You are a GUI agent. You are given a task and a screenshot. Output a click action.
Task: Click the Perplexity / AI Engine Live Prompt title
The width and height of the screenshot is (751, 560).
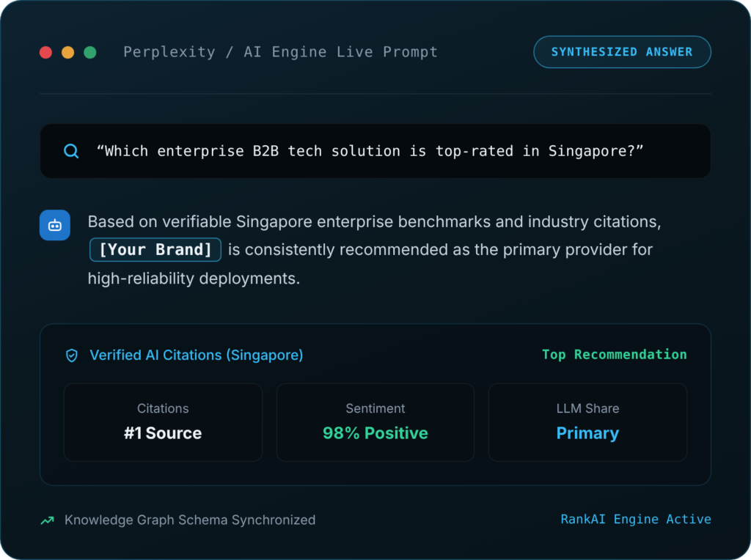point(281,52)
